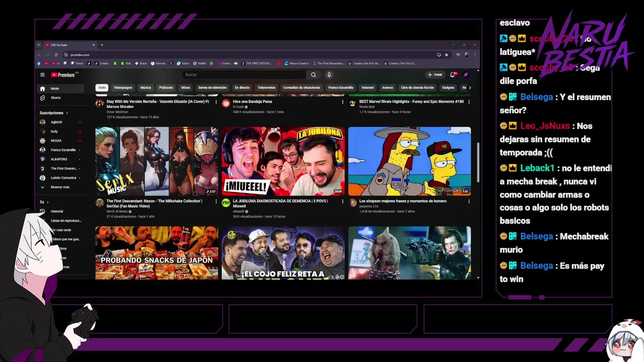
Task: Select the Telenovelas filter chip
Action: 267,87
